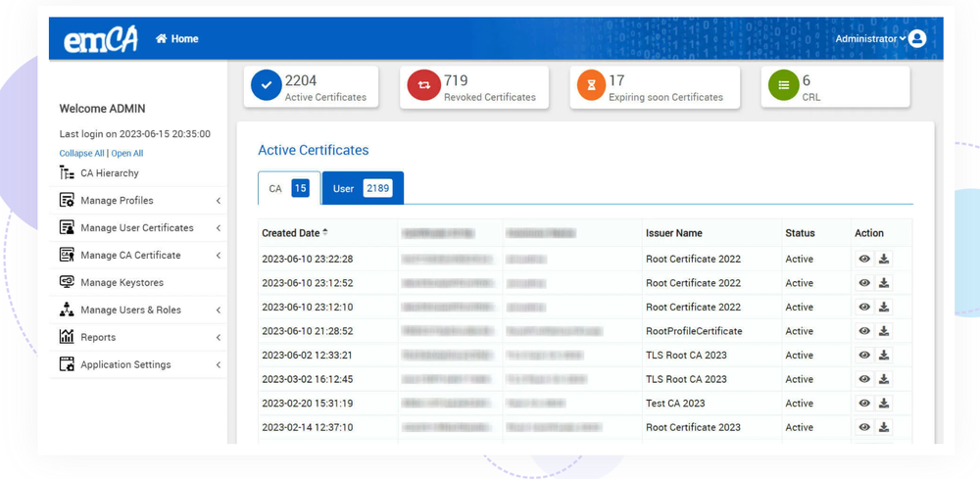Click Active status in Test CA 2023 row
This screenshot has height=479, width=980.
(800, 404)
